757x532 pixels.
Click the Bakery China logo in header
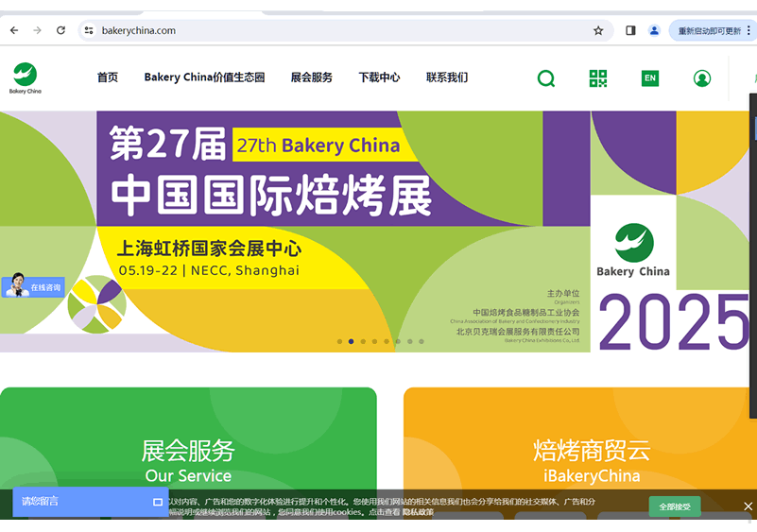tap(26, 77)
